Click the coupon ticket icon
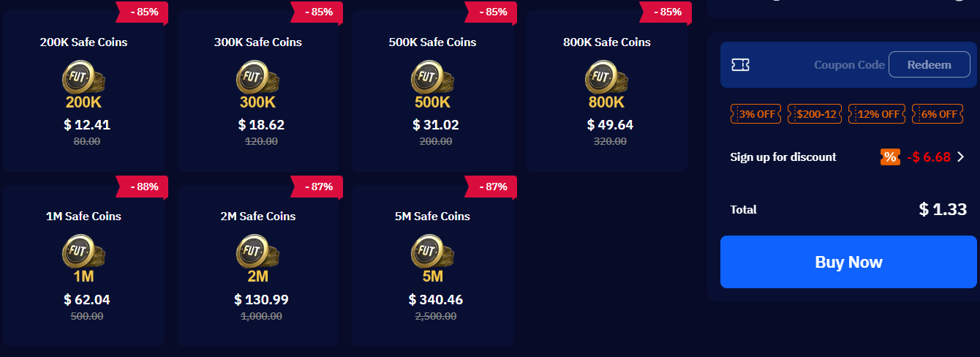980x357 pixels. (740, 65)
